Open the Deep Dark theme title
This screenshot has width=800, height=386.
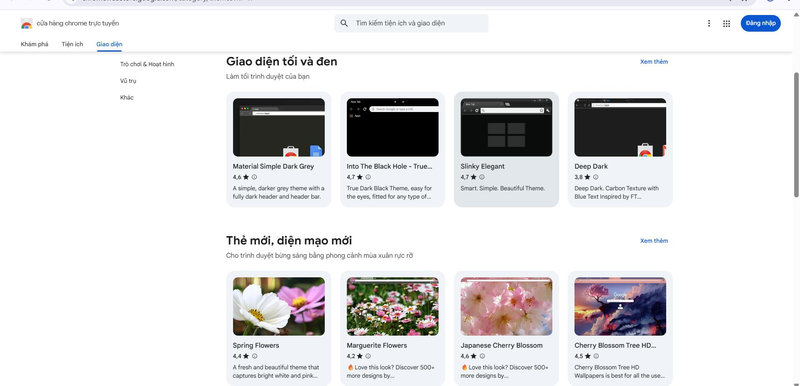pyautogui.click(x=591, y=167)
